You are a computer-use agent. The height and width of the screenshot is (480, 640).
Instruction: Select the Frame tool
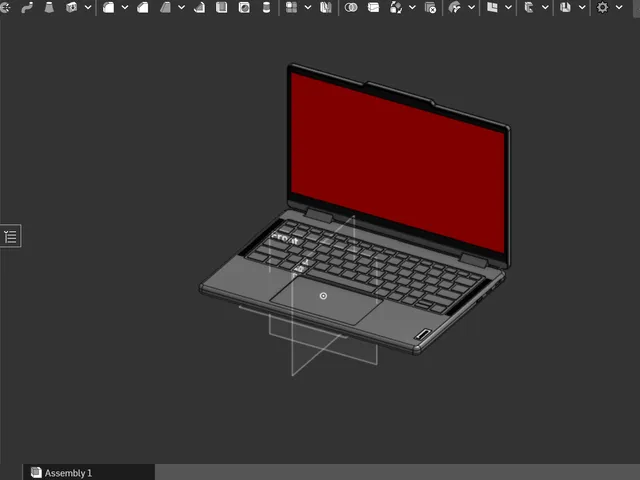565,7
